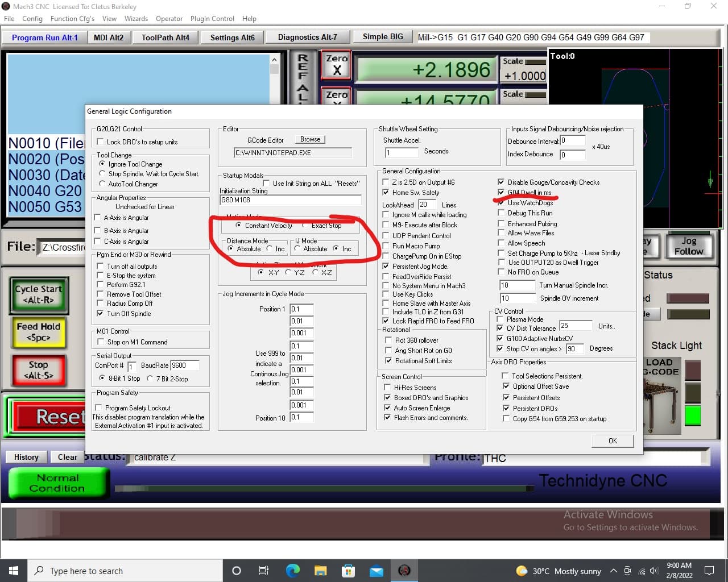Enable Lock DRO's to setup units
This screenshot has height=582, width=728.
[x=101, y=142]
